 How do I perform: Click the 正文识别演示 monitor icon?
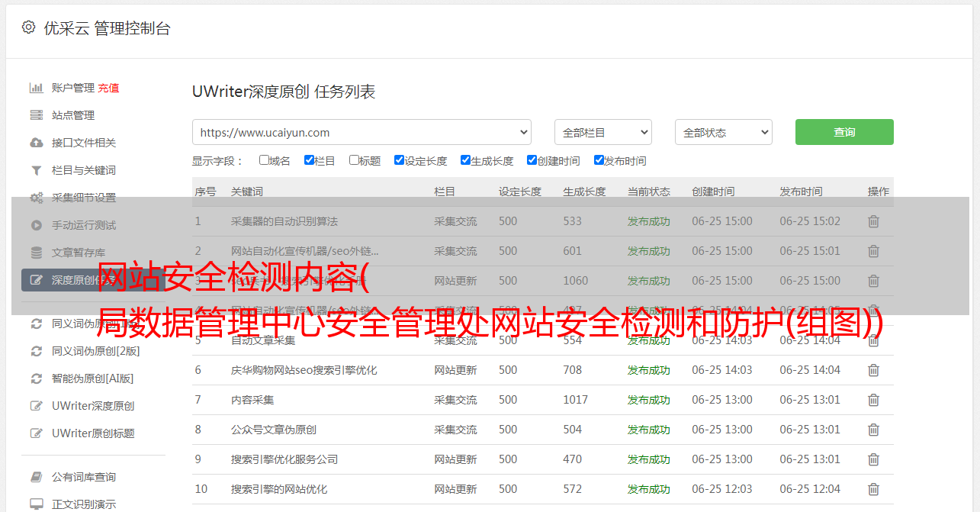[36, 504]
